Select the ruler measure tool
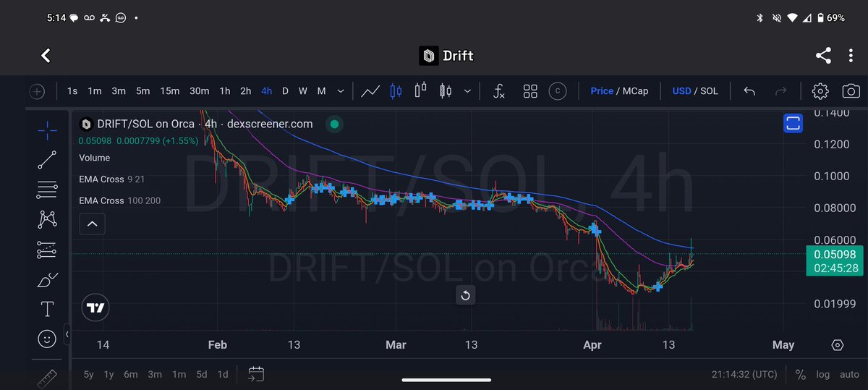The height and width of the screenshot is (390, 868). coord(47,377)
